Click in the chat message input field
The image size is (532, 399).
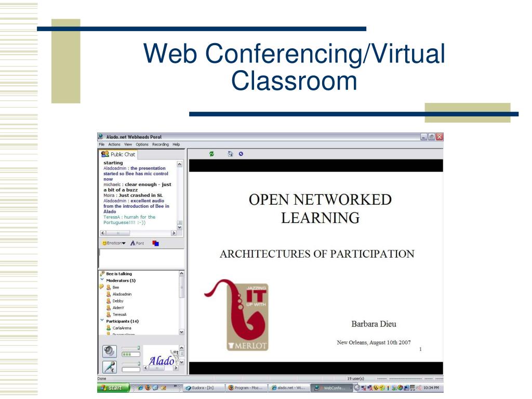(141, 259)
